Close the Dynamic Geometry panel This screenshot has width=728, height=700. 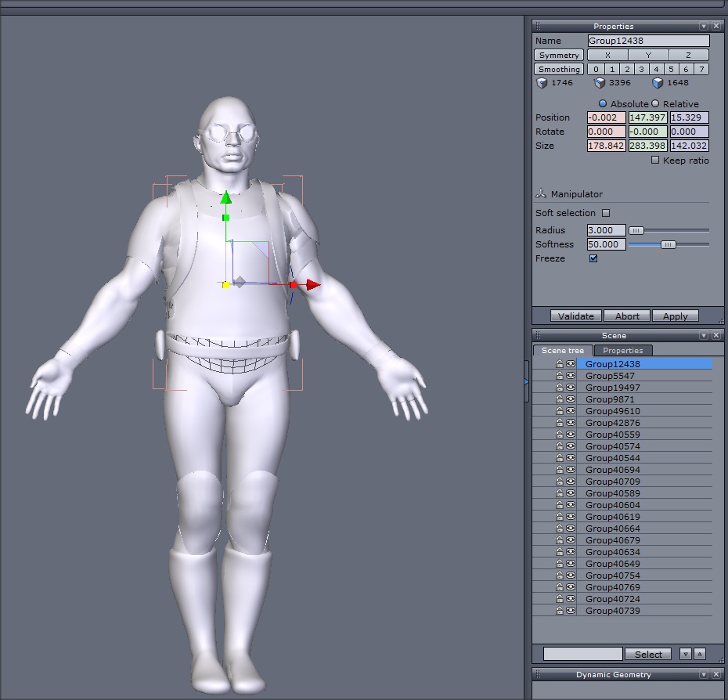716,674
